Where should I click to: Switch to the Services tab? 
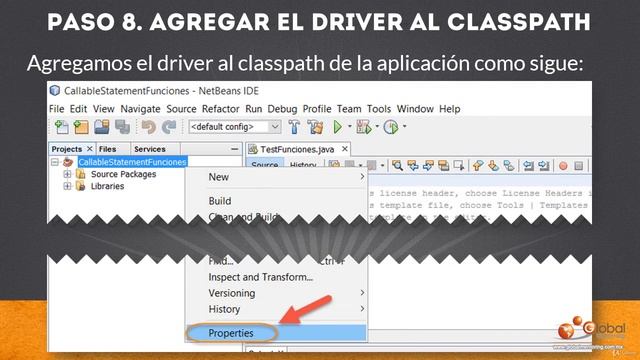(150, 149)
